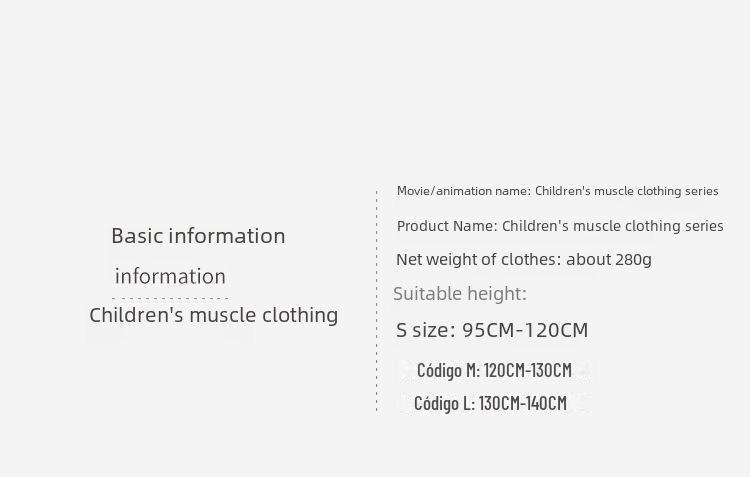Image resolution: width=750 pixels, height=477 pixels.
Task: Click the second 'information' line
Action: point(170,277)
